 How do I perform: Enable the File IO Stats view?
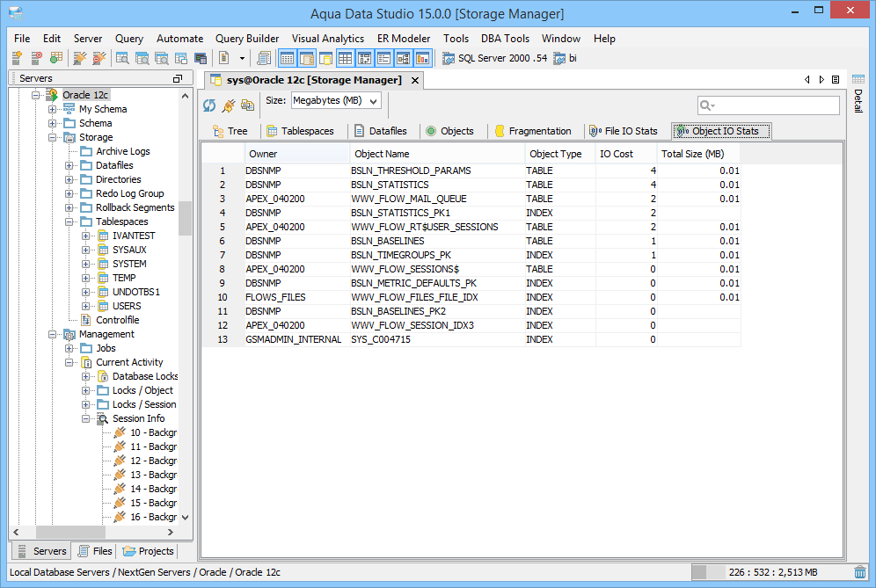[623, 130]
